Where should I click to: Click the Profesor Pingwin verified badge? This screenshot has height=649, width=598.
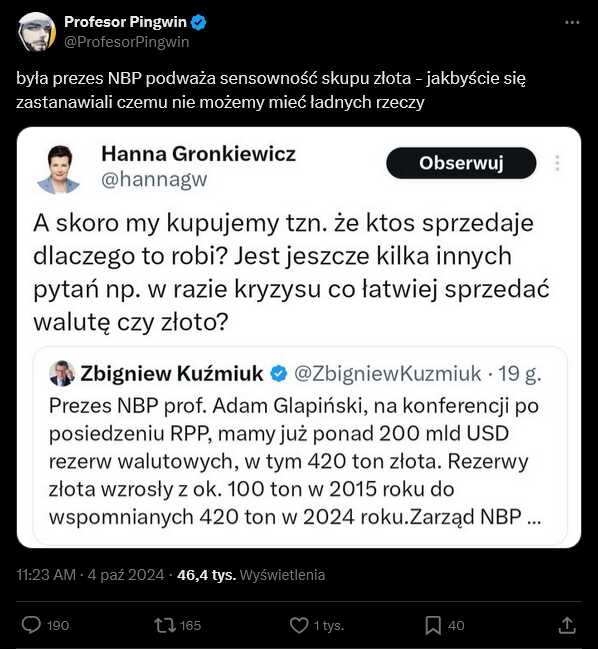199,22
